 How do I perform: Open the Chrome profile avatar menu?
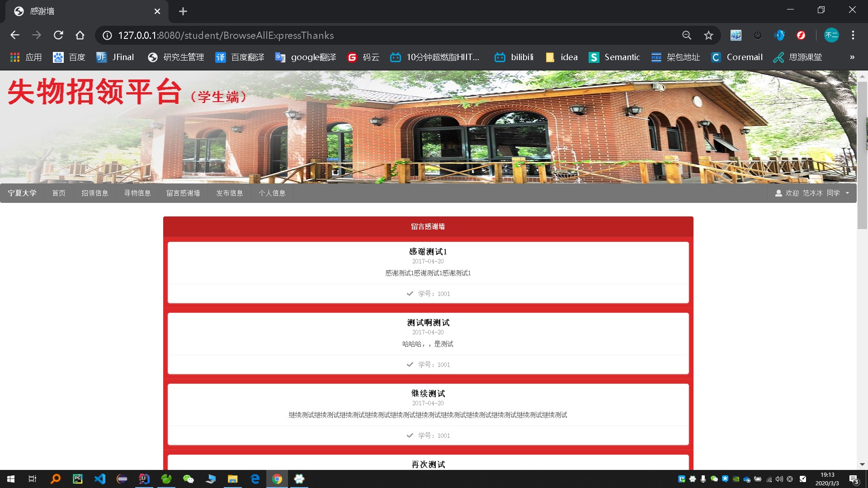pos(831,35)
